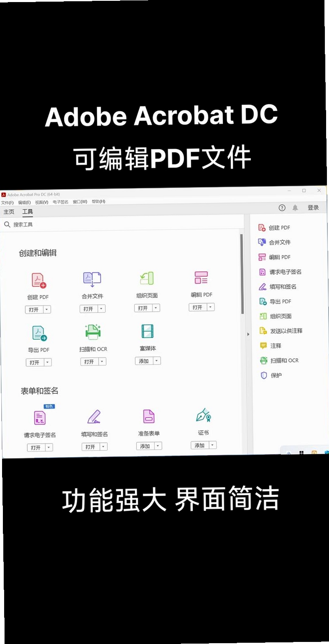Expand dropdown arrow next to 合并文件 打开

(x=102, y=309)
